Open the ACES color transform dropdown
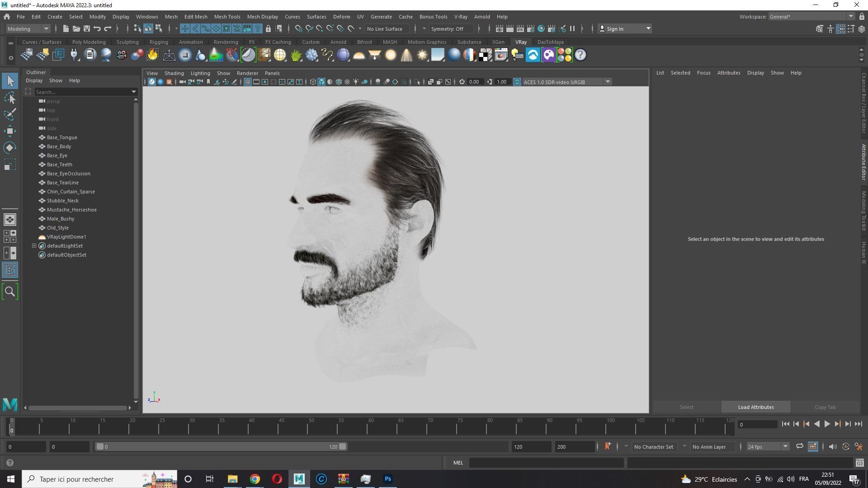This screenshot has height=488, width=868. [x=608, y=82]
